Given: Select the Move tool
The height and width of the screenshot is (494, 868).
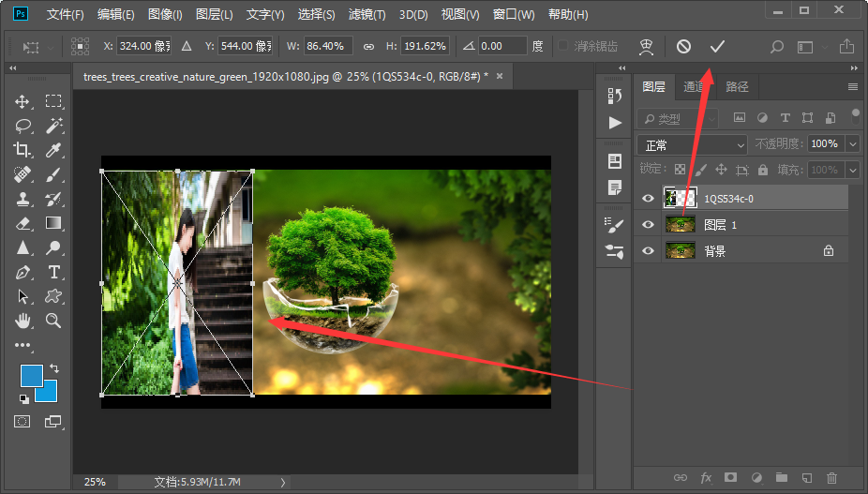Looking at the screenshot, I should 22,101.
